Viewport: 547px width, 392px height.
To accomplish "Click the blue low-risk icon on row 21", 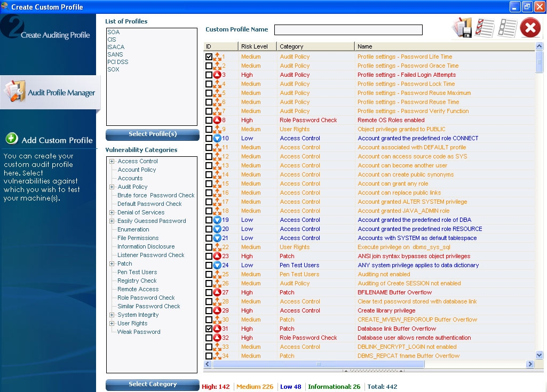I will [217, 238].
